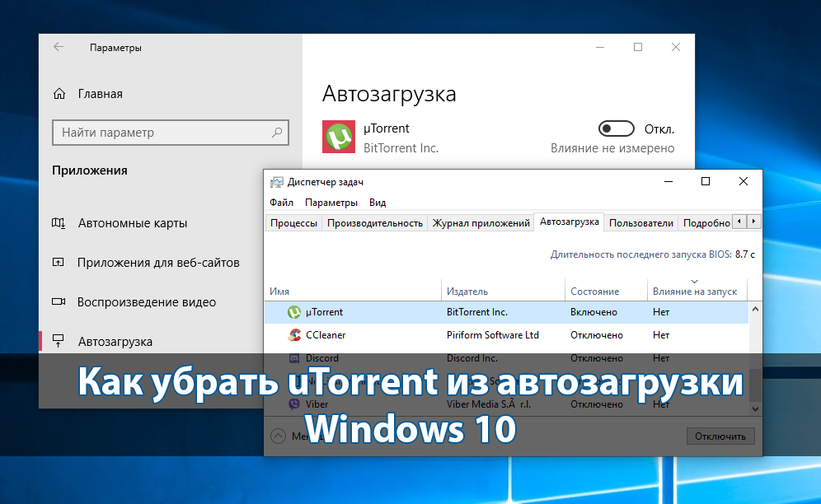This screenshot has height=504, width=821.
Task: Click the fewer details chevron button
Action: [x=278, y=436]
